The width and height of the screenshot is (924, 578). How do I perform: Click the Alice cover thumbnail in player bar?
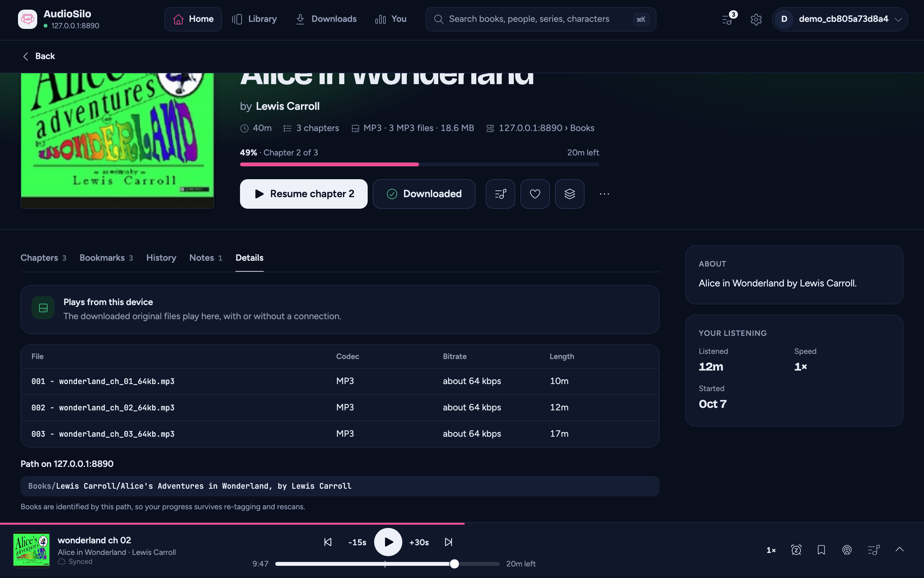(31, 550)
